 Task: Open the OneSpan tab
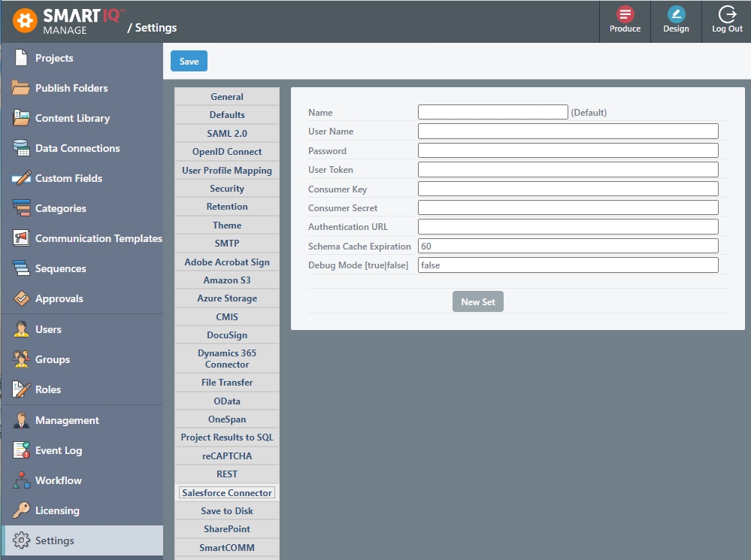click(x=227, y=419)
